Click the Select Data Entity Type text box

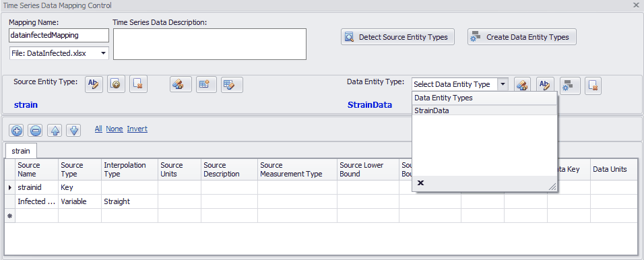[x=455, y=84]
